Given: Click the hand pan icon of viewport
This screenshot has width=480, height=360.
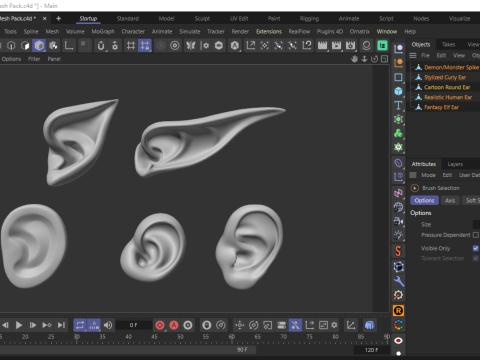Looking at the screenshot, I should pos(354,59).
